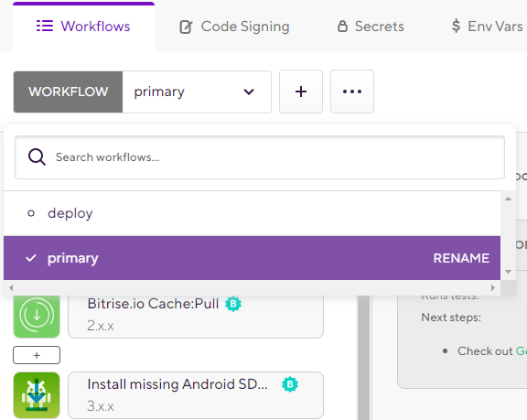Click the WORKFLOW label
This screenshot has height=420, width=527.
point(69,92)
